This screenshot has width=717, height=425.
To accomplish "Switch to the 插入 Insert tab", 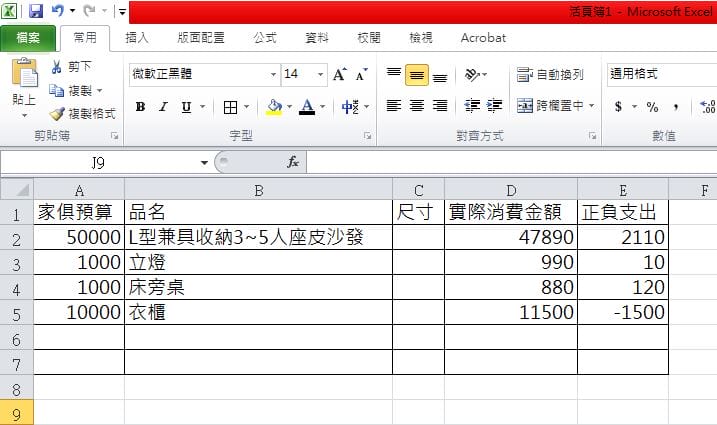I will coord(137,38).
